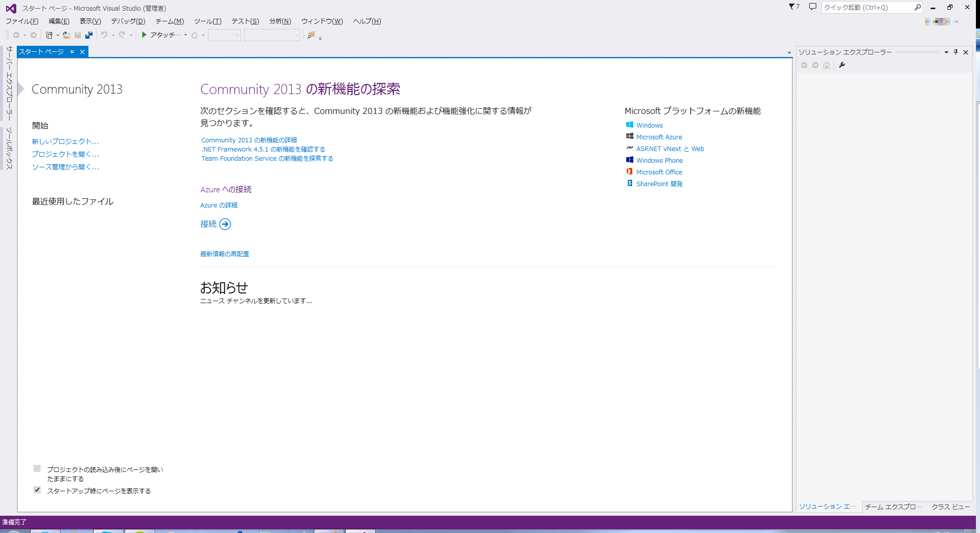
Task: Click the circled arrow next to 接続
Action: tap(225, 224)
